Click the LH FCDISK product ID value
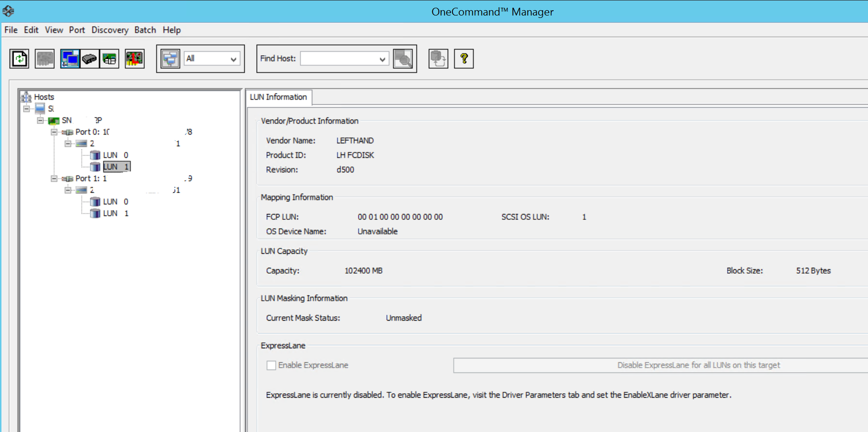The width and height of the screenshot is (868, 432). pyautogui.click(x=355, y=155)
